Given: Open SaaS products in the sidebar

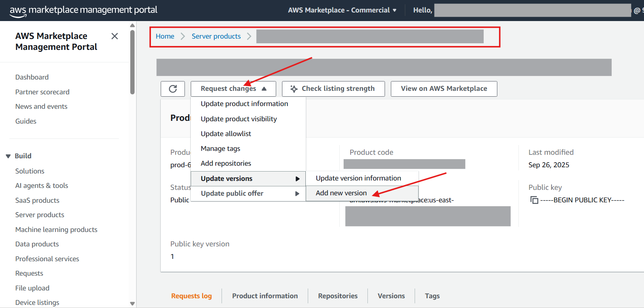Looking at the screenshot, I should click(37, 200).
